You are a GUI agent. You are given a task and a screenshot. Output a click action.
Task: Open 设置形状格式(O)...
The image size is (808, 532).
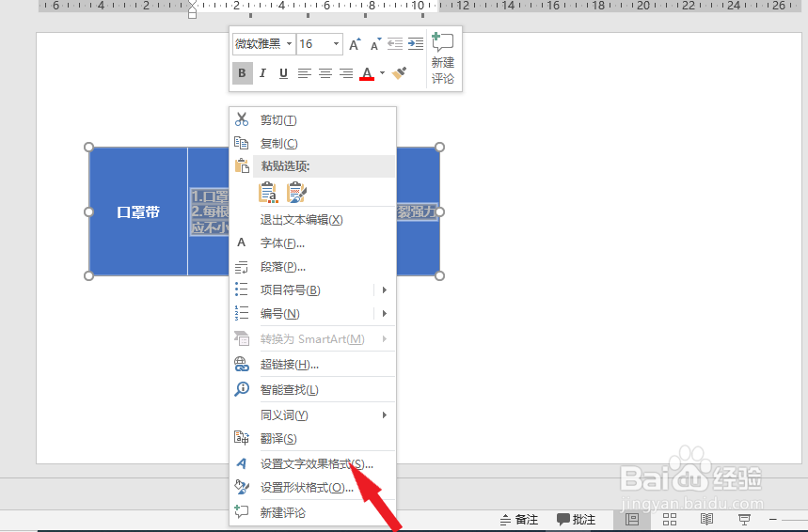[313, 487]
